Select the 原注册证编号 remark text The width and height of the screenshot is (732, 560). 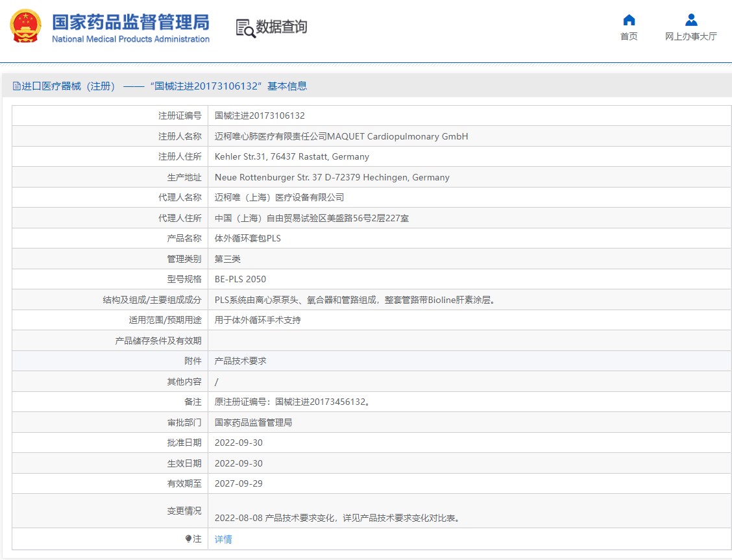(293, 402)
